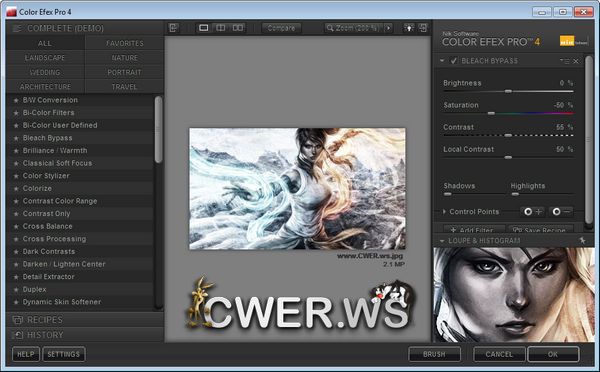Switch to side-by-side preview icon
The width and height of the screenshot is (600, 372).
tap(238, 28)
